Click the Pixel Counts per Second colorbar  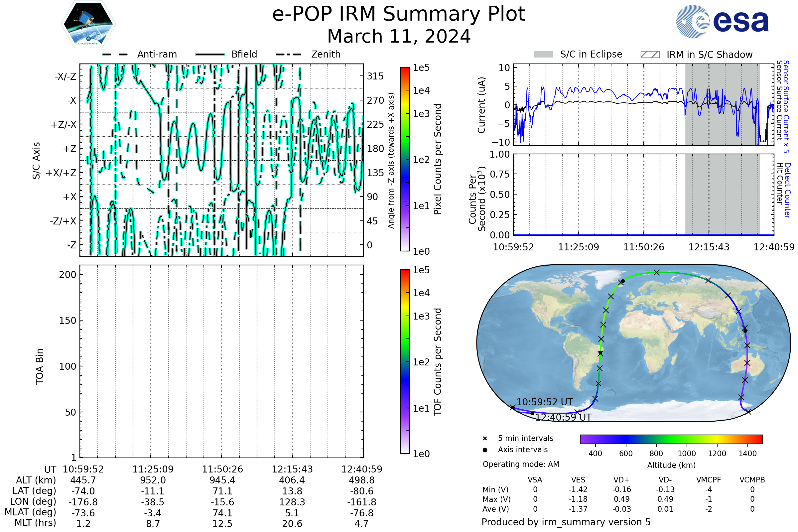pos(405,159)
